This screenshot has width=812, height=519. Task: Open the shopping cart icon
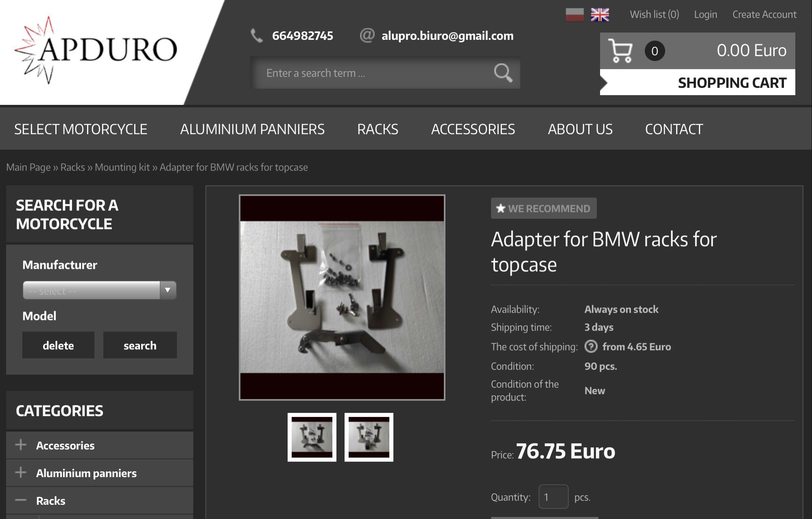[620, 50]
